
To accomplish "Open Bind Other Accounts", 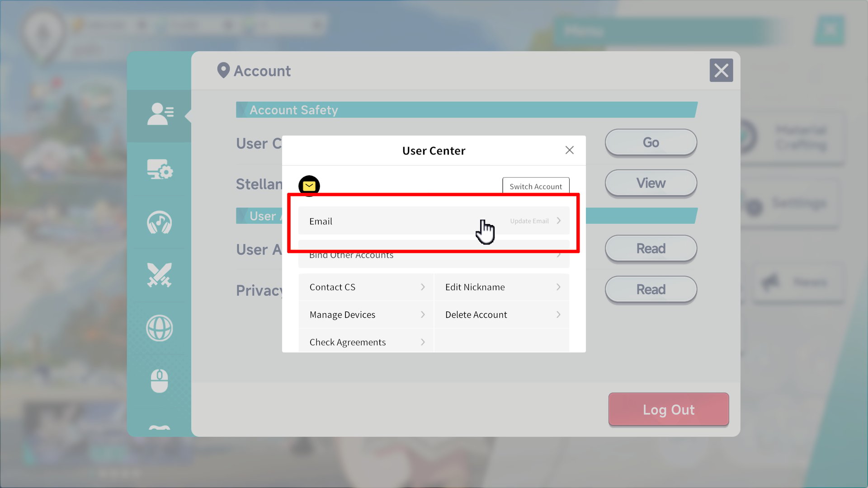I will (434, 255).
